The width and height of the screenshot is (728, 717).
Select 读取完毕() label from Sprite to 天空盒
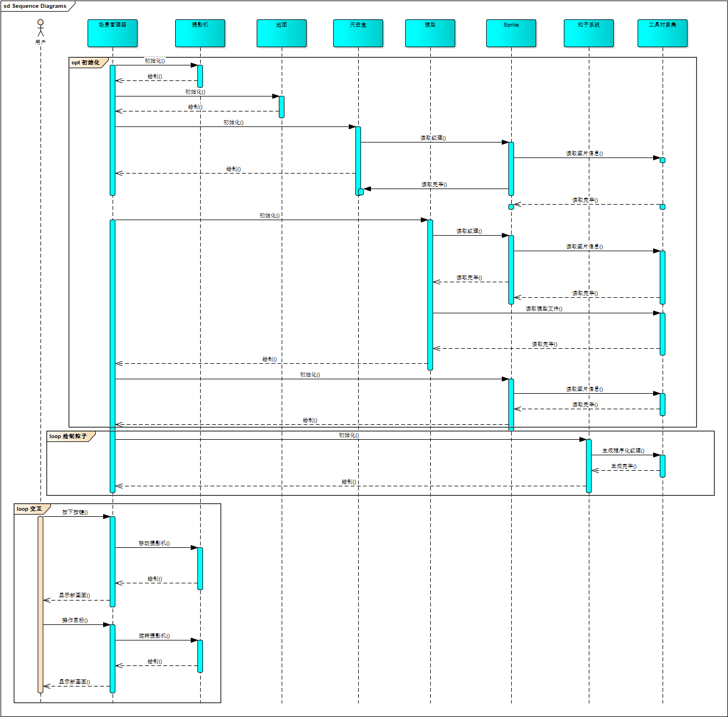(x=434, y=185)
